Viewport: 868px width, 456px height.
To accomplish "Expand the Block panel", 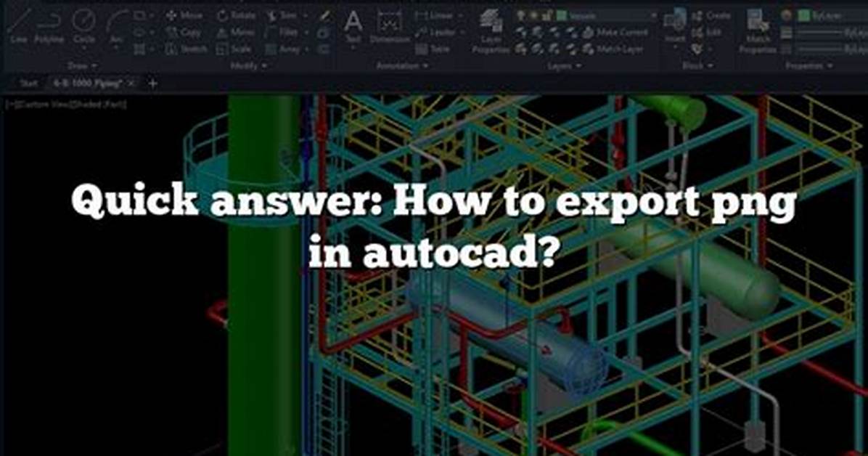I will [x=697, y=66].
